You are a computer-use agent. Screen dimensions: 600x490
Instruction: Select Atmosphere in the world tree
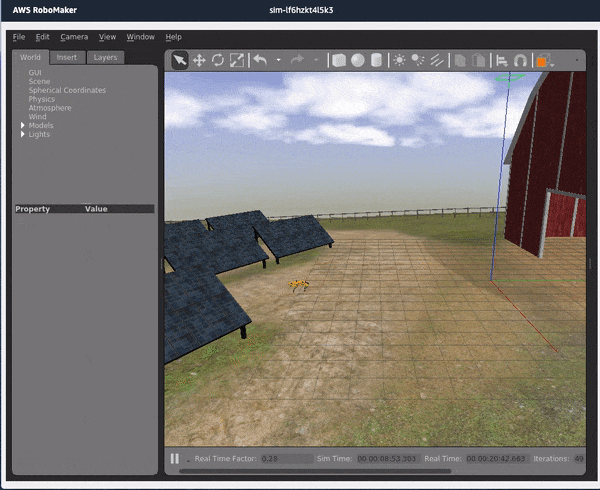[x=50, y=108]
